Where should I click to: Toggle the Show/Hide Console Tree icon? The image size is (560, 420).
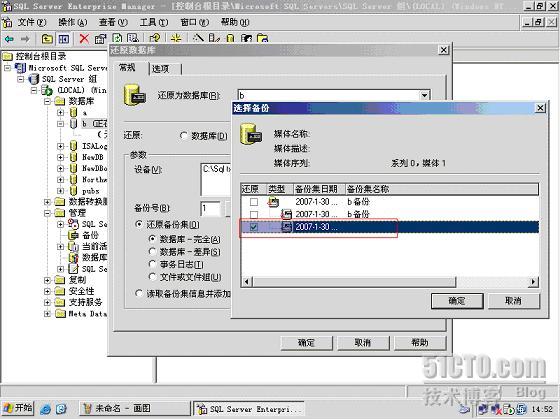pyautogui.click(x=64, y=39)
